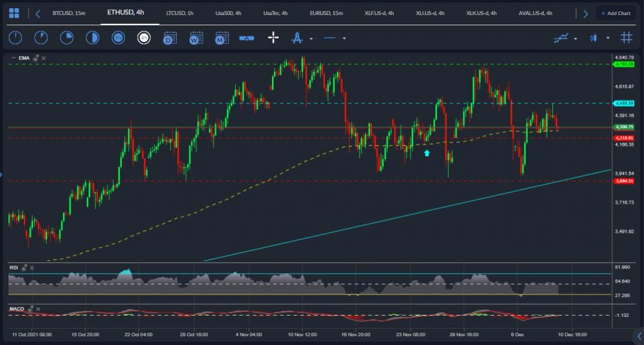Toggle the chart grid lines

[x=625, y=38]
